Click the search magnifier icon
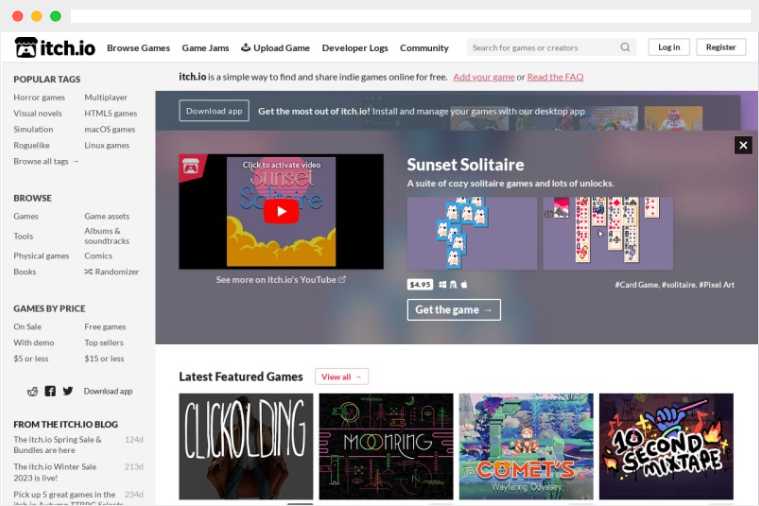759x506 pixels. 625,47
